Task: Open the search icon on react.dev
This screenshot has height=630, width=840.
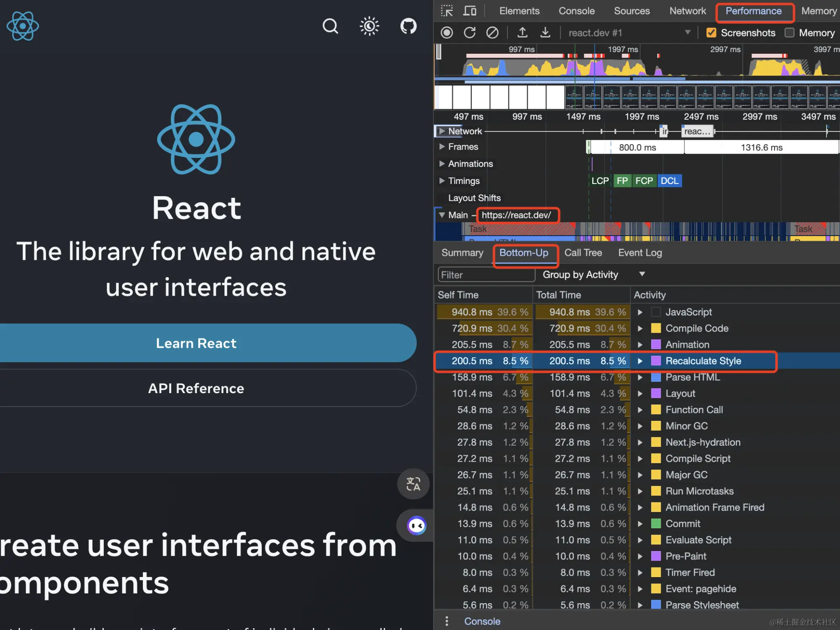Action: (x=330, y=26)
